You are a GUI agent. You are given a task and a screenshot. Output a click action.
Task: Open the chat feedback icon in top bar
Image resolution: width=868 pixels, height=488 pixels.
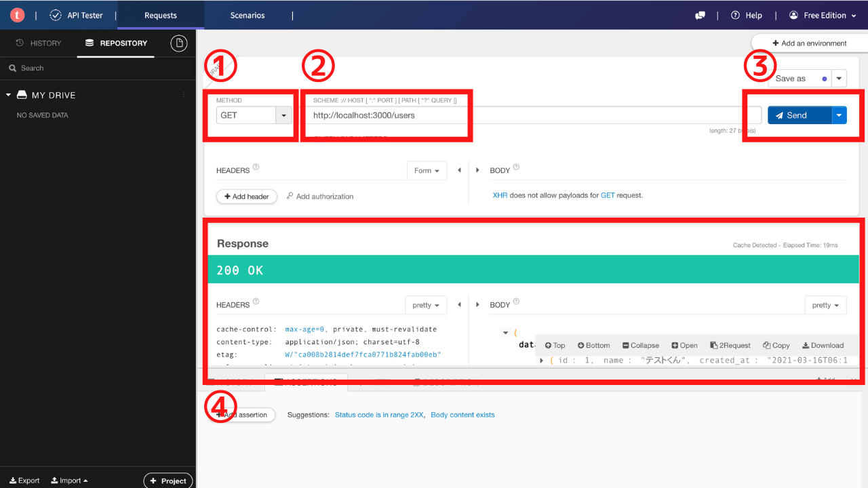point(700,15)
